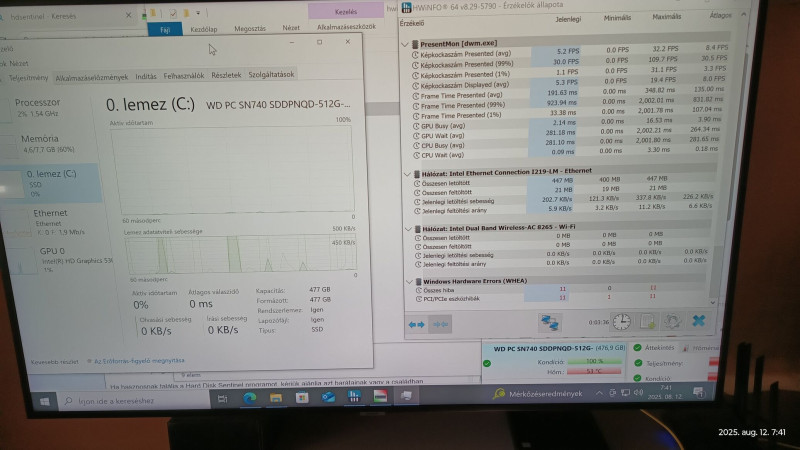Click the Kevesebb részlet button in Task Manager

pos(55,362)
